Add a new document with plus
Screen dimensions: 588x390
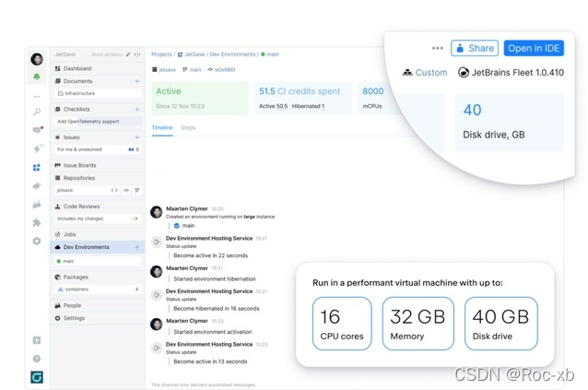pyautogui.click(x=137, y=81)
